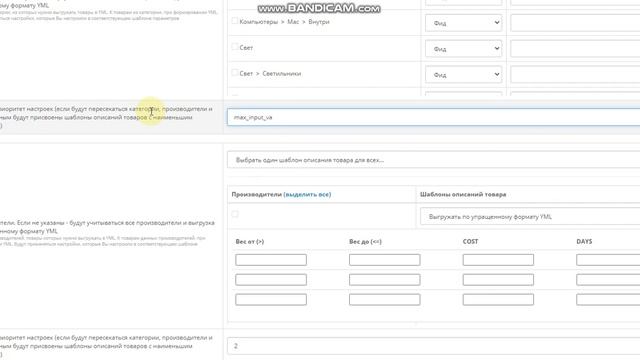Open the Фид dropdown in the Свет row

pos(463,49)
